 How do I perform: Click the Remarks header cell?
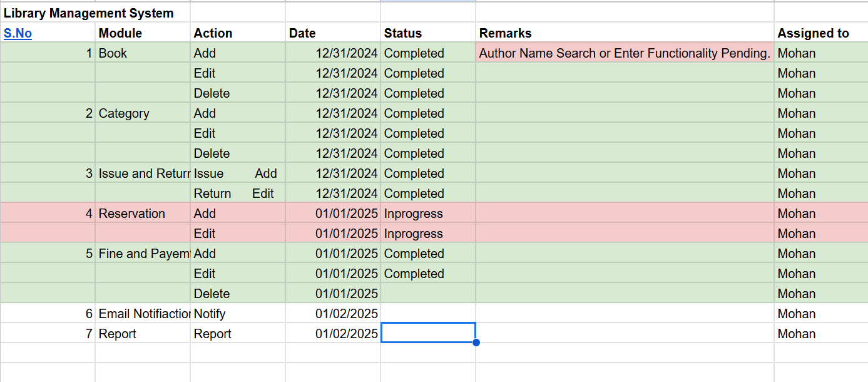pyautogui.click(x=506, y=34)
